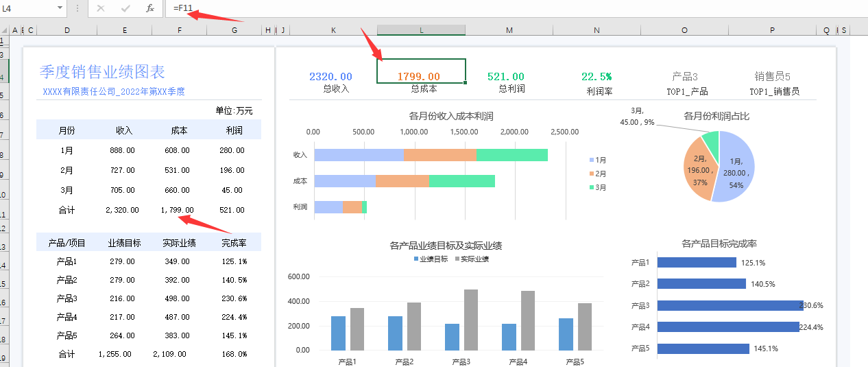
Task: Click total cost cell 1,799.00
Action: (x=177, y=210)
